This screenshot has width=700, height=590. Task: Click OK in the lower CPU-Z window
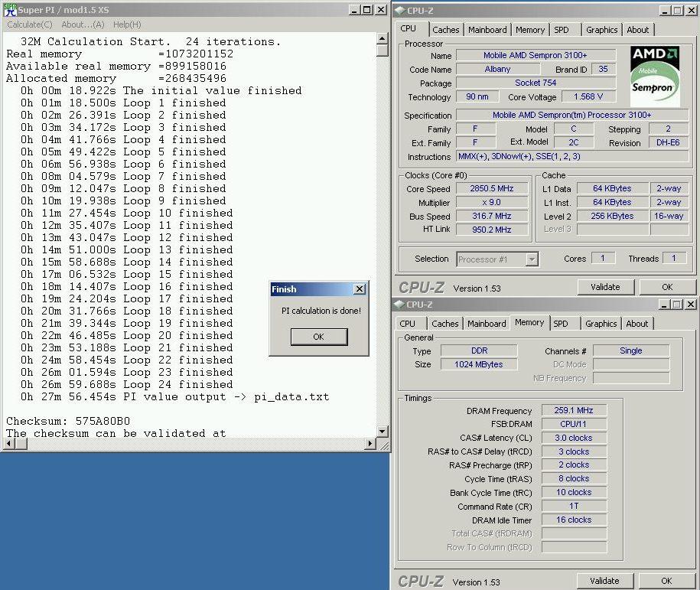coord(666,581)
